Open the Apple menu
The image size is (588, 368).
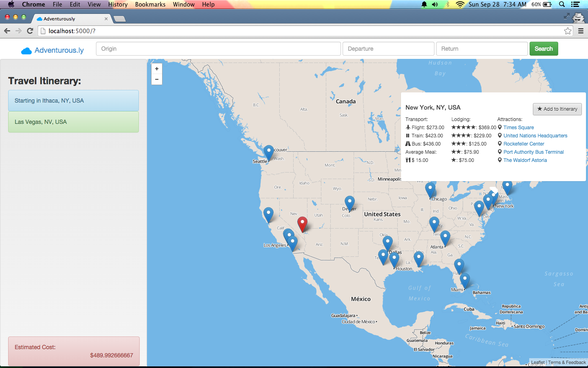pos(11,4)
